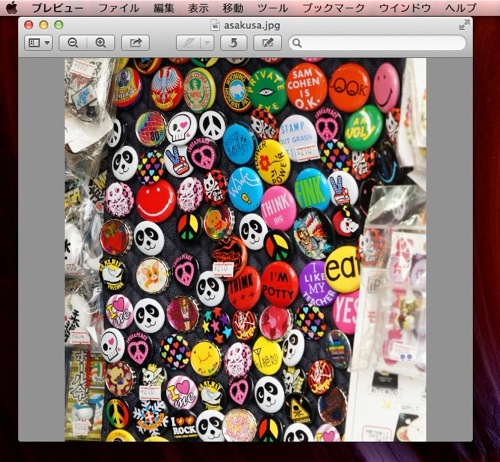Open the ファイル menu
This screenshot has width=500, height=462.
119,8
